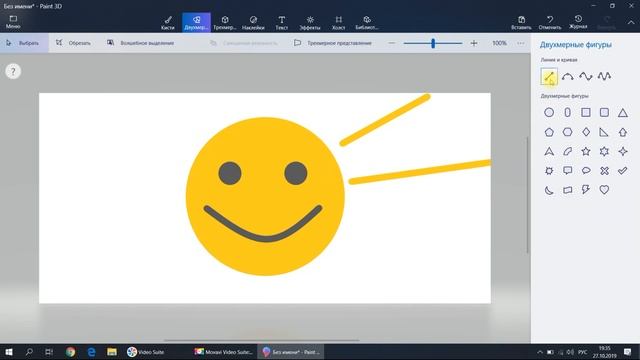Pick the square 2D shape
This screenshot has width=640, height=360.
coord(586,112)
